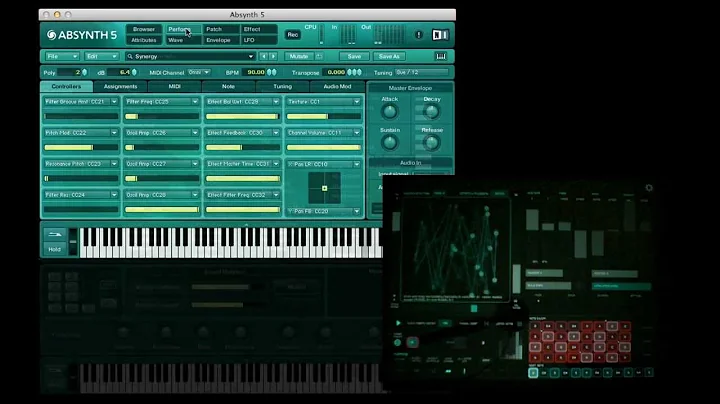Image resolution: width=720 pixels, height=404 pixels.
Task: Expand the Synergy preset dropdown
Action: (251, 56)
